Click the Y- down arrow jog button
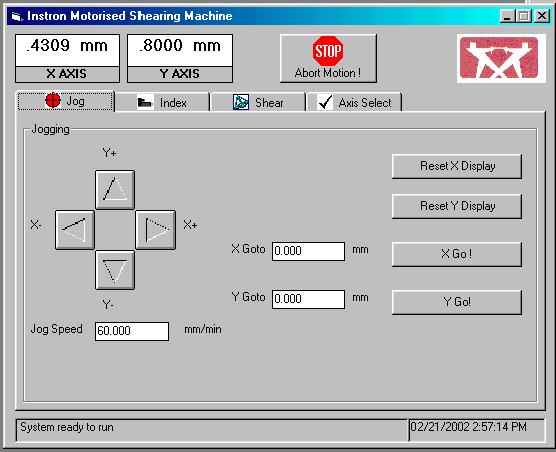This screenshot has height=452, width=556. click(x=115, y=270)
